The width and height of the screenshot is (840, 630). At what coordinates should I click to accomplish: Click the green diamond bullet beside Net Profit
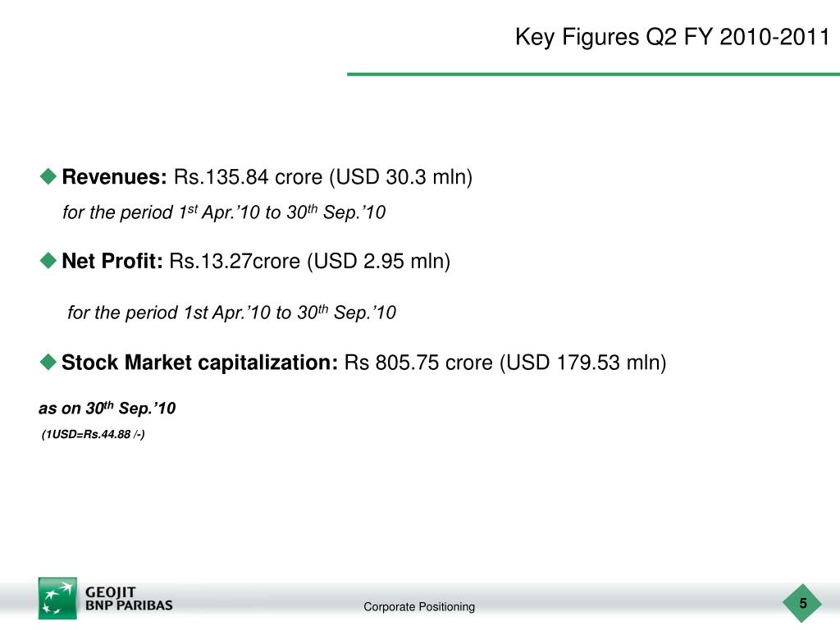tap(48, 261)
